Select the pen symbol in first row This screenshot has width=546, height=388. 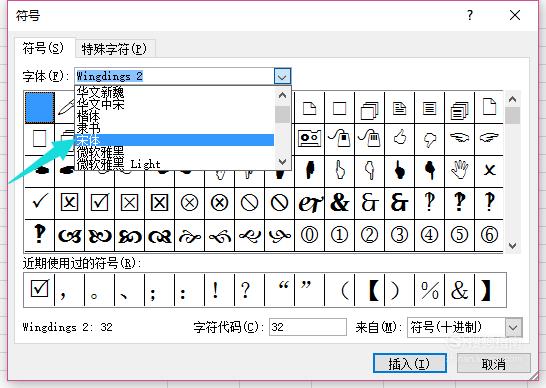[65, 108]
